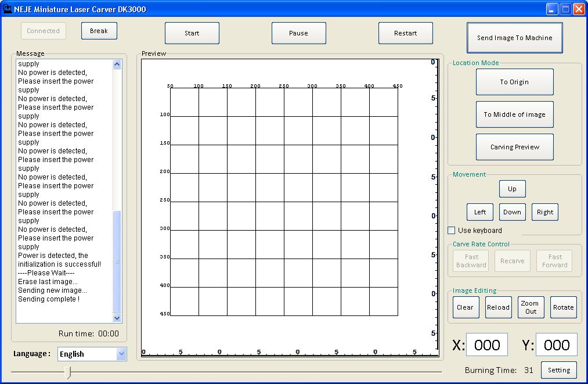
Task: Pause the carving
Action: (298, 33)
